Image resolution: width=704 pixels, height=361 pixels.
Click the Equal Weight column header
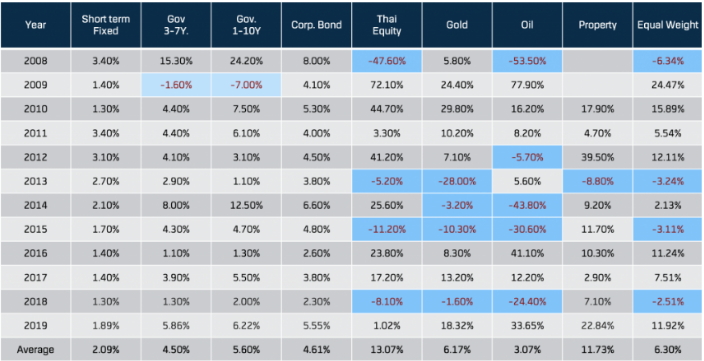point(668,25)
